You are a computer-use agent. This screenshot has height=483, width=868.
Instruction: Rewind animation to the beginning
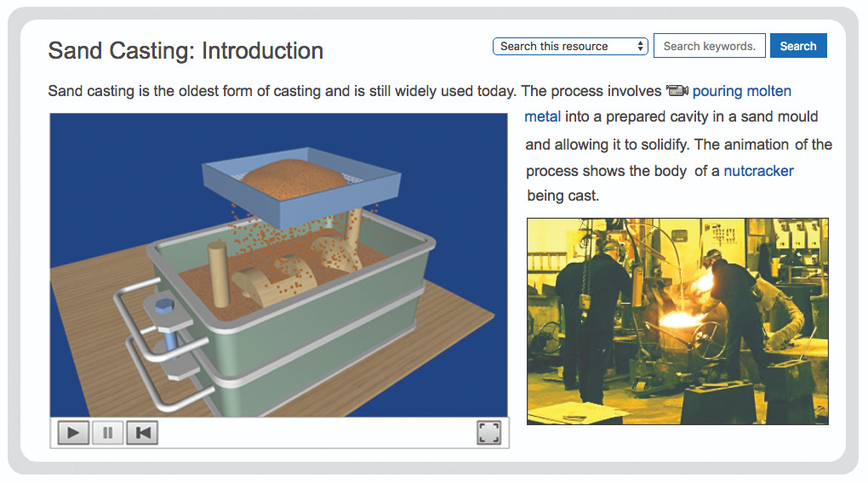143,433
